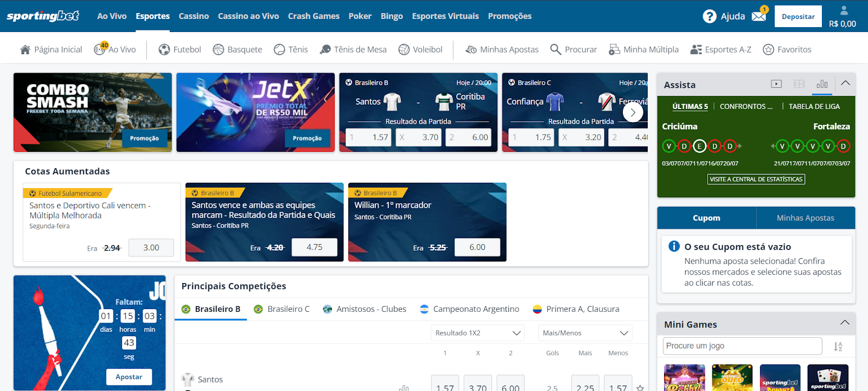This screenshot has height=391, width=868.
Task: Collapse the Assista panel
Action: (845, 83)
